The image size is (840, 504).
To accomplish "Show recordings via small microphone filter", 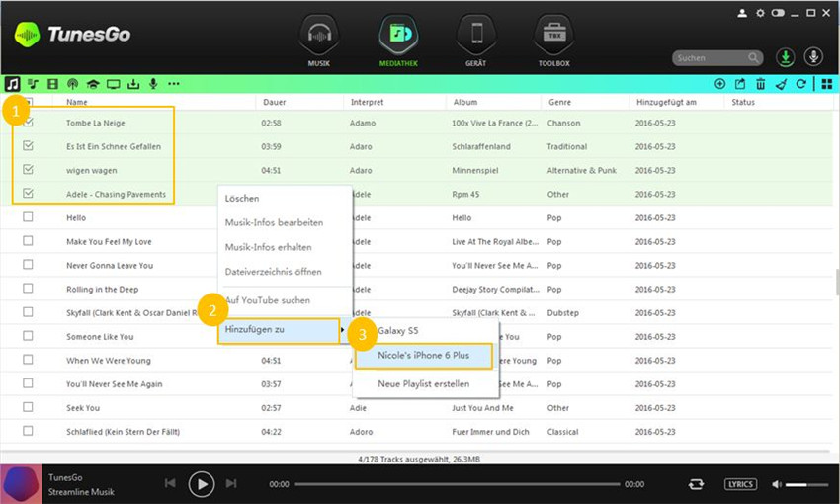I will click(x=153, y=84).
